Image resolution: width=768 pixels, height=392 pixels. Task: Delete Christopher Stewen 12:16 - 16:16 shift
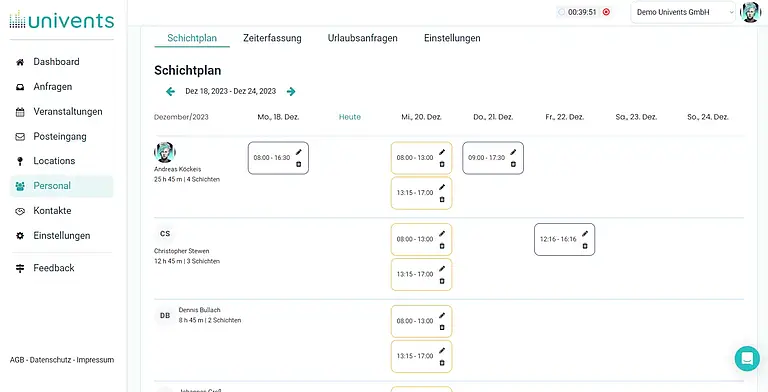(585, 246)
